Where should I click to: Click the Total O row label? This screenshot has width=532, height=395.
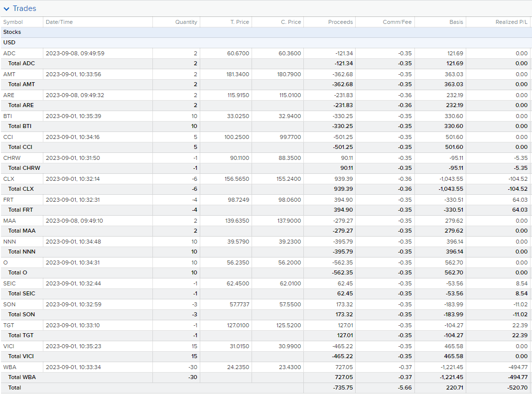point(17,273)
